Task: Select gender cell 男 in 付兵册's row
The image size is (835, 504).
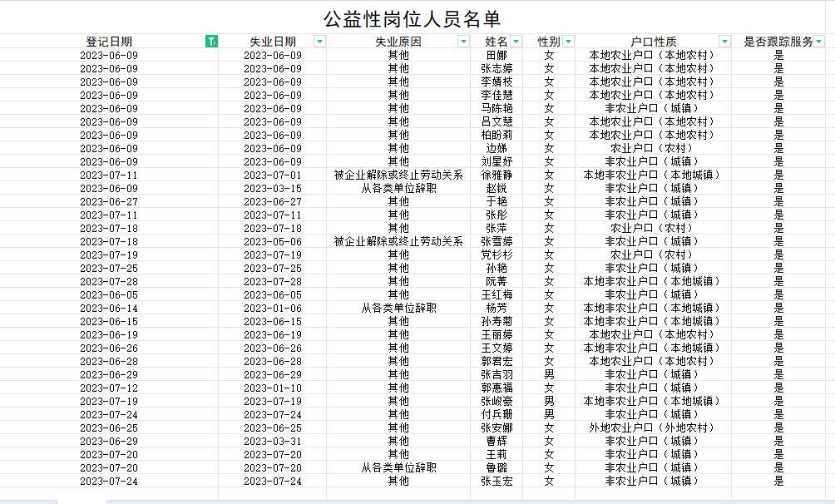Action: (549, 415)
